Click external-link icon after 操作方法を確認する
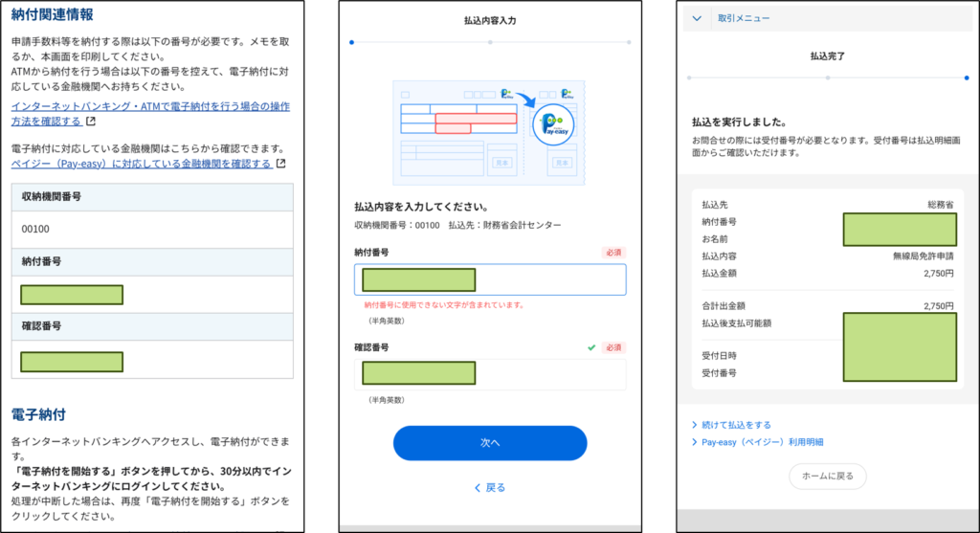The image size is (980, 533). pos(91,122)
